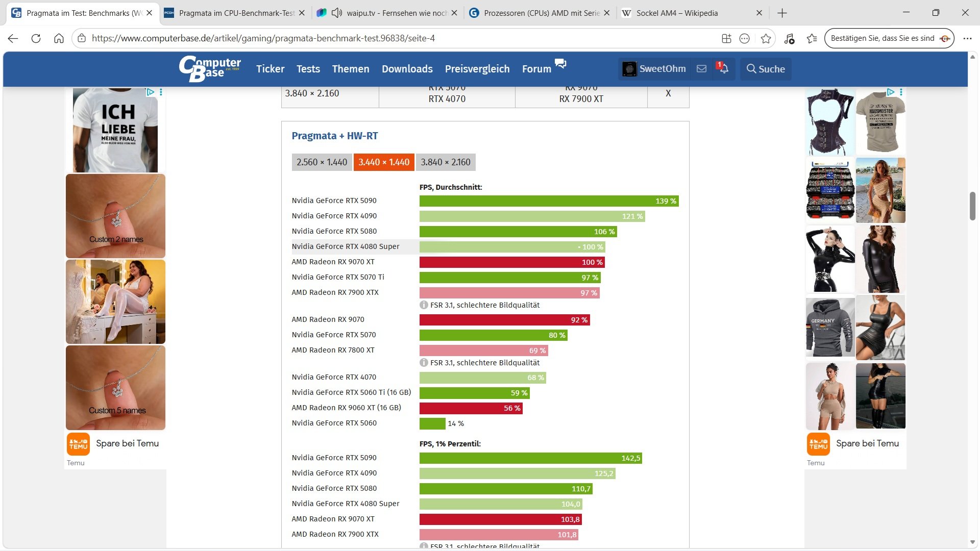
Task: Open the Custom 2 names necklace ad
Action: tap(115, 216)
